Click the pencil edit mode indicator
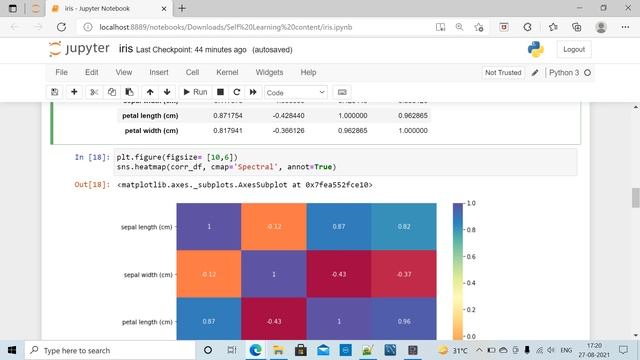Viewport: 640px width, 360px height. 535,73
